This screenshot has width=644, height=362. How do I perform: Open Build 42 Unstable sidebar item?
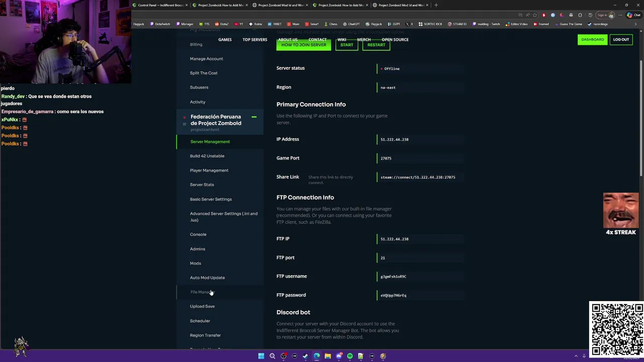click(x=207, y=156)
